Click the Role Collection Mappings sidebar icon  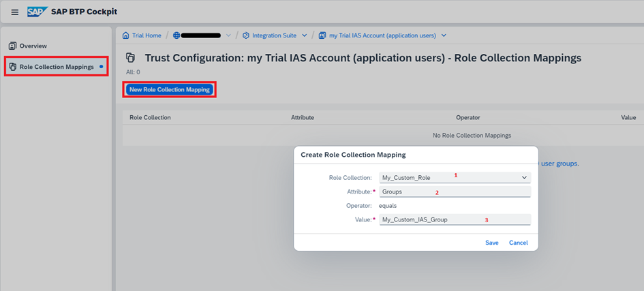click(x=12, y=67)
